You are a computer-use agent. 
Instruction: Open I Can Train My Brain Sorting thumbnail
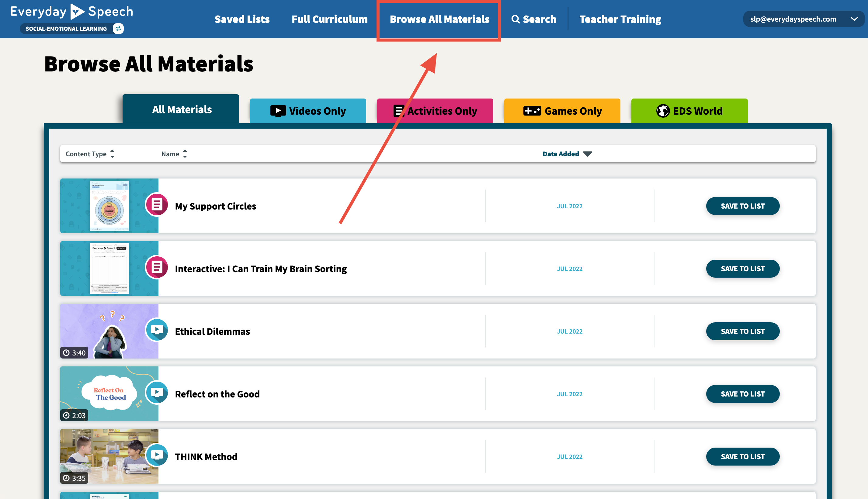tap(109, 269)
